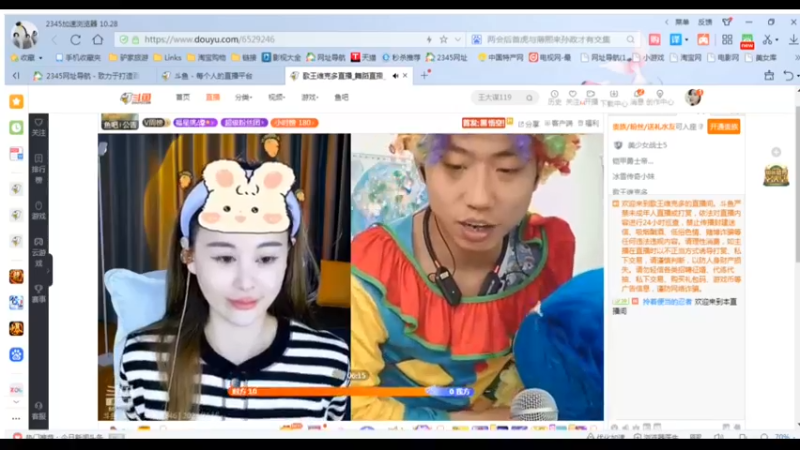Open the 消息 messages icon

click(638, 97)
